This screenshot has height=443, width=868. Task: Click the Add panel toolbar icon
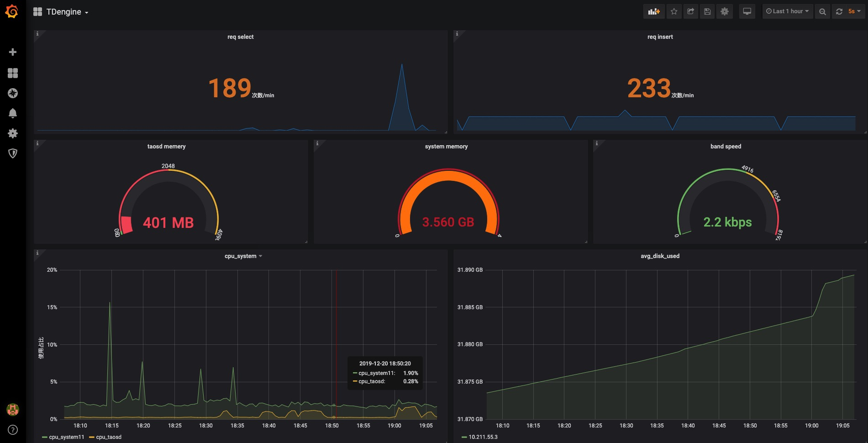pyautogui.click(x=654, y=11)
